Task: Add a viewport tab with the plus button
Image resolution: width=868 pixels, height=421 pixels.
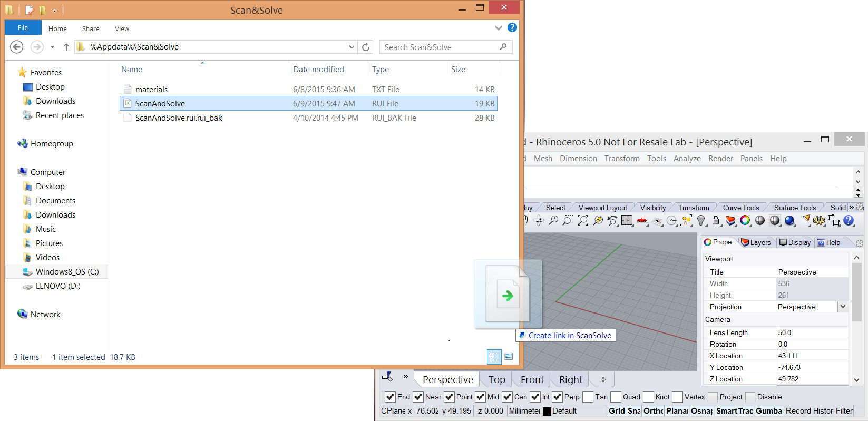Action: tap(603, 379)
